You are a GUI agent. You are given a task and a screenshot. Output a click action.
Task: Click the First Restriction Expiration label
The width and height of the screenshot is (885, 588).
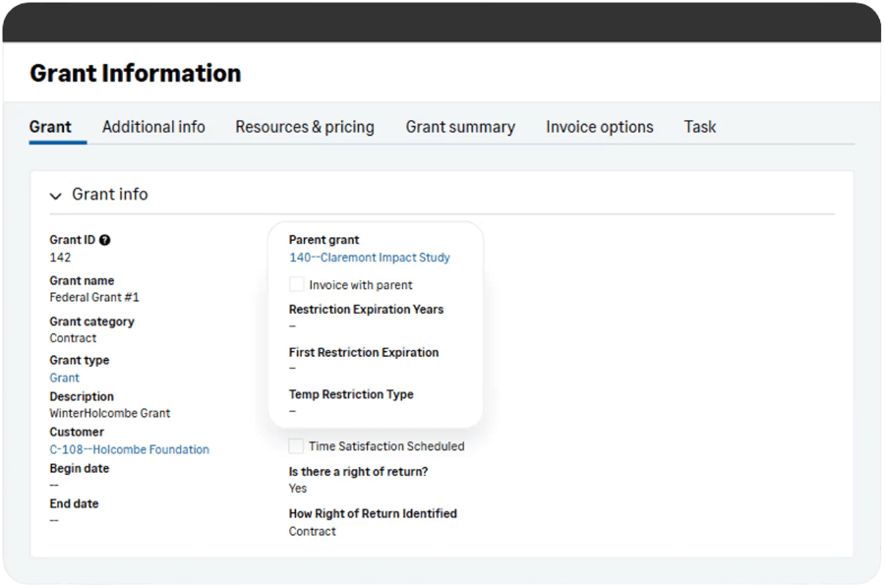pyautogui.click(x=364, y=352)
